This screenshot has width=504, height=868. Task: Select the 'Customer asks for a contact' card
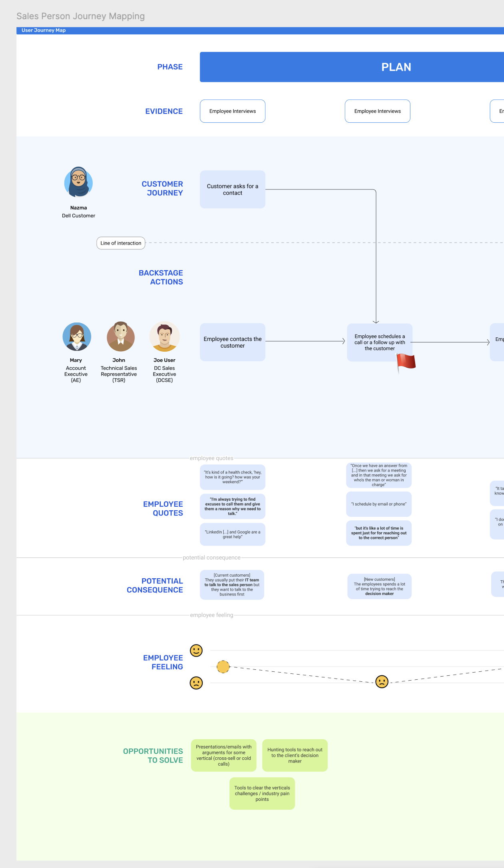coord(232,189)
